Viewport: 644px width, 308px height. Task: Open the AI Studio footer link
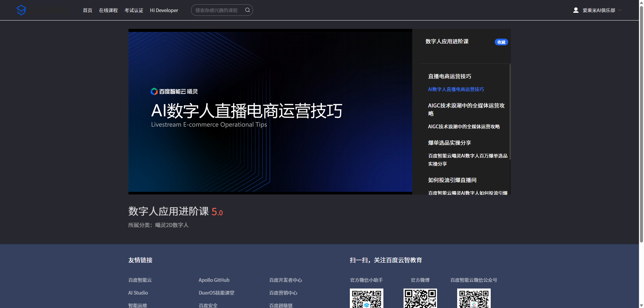coord(138,293)
